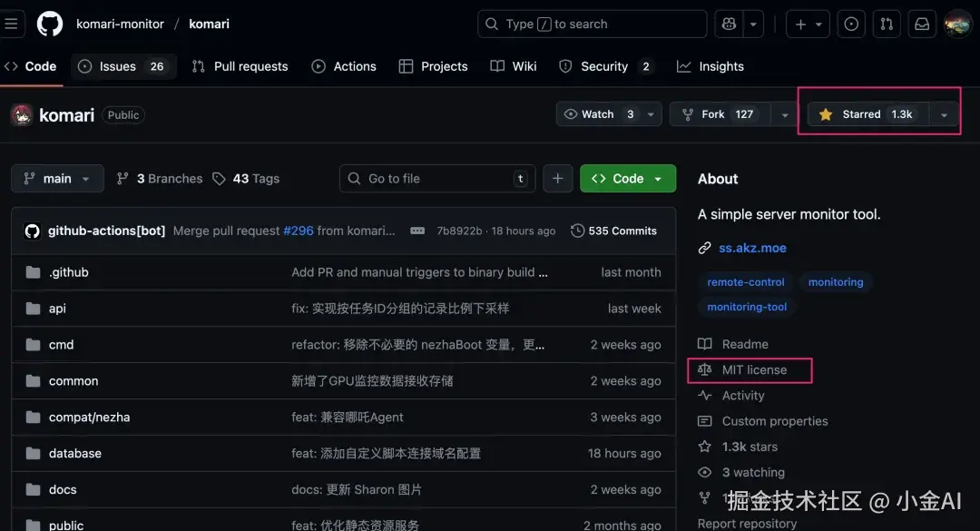Screen dimensions: 980x531
Task: Select the monitoring-tool topic tag
Action: 747,307
